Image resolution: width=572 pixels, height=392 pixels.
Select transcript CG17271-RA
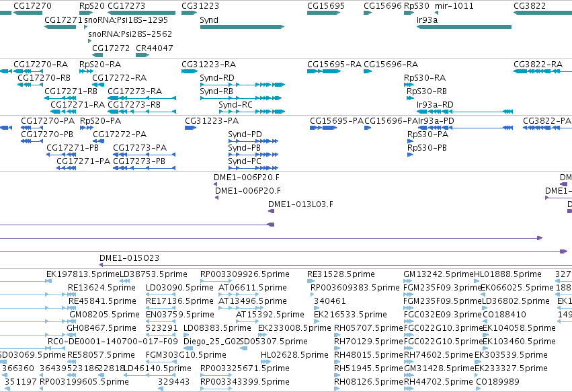(x=78, y=105)
